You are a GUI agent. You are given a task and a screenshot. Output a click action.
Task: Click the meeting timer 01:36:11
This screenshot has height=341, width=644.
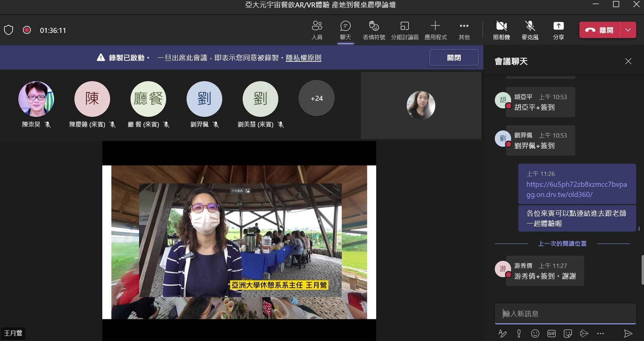(53, 30)
